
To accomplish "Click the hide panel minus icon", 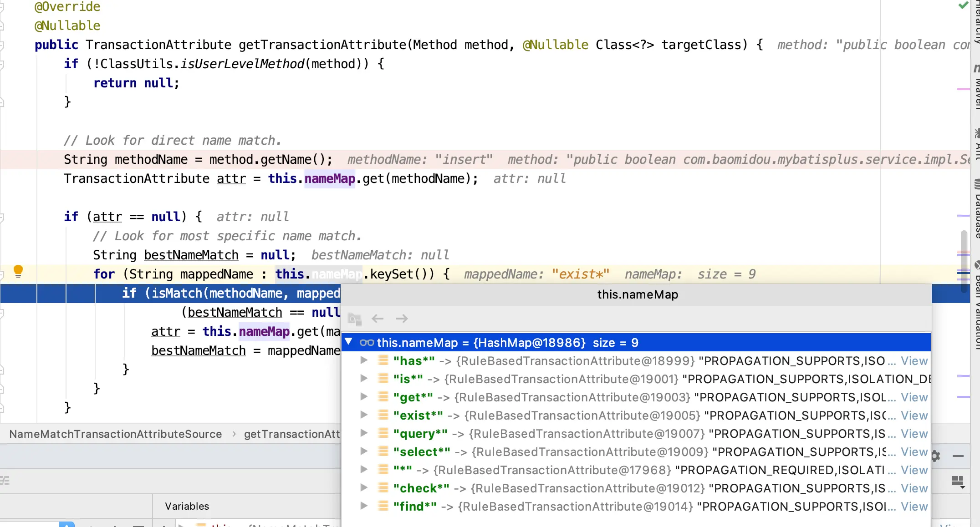I will pyautogui.click(x=958, y=456).
